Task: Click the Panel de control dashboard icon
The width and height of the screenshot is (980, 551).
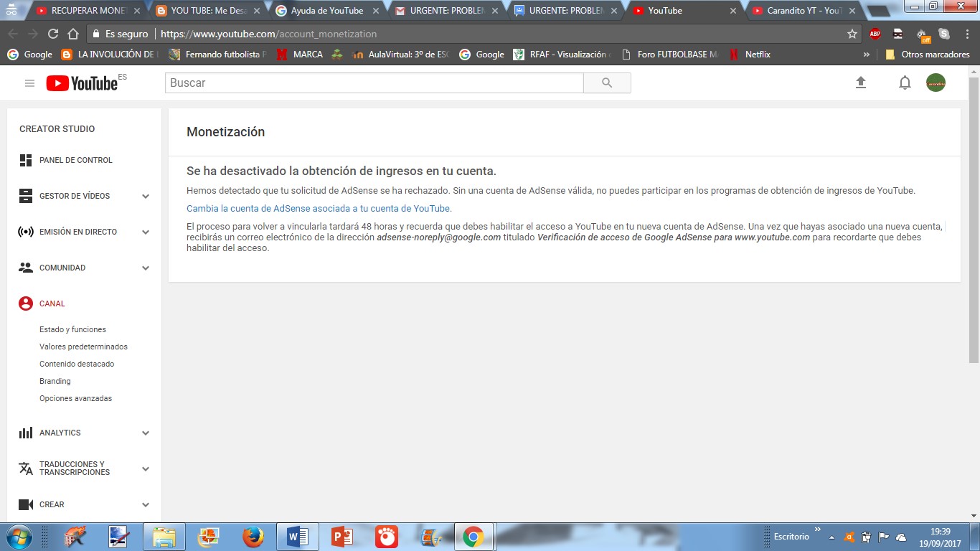Action: [x=26, y=160]
